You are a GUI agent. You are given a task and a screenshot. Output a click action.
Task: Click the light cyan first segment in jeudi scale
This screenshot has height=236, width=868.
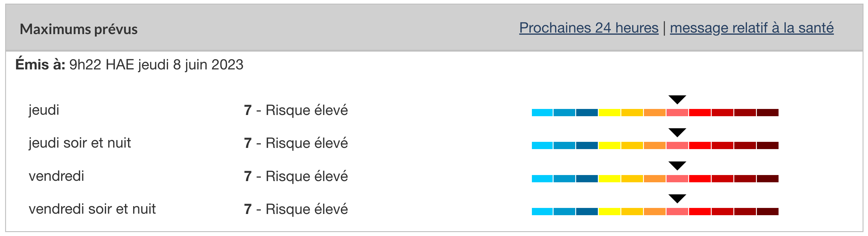pos(542,113)
